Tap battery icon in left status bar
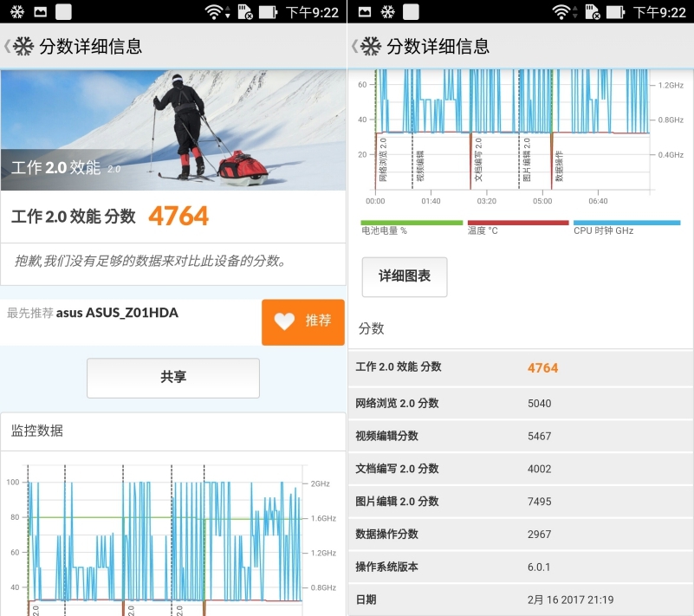 click(x=268, y=12)
